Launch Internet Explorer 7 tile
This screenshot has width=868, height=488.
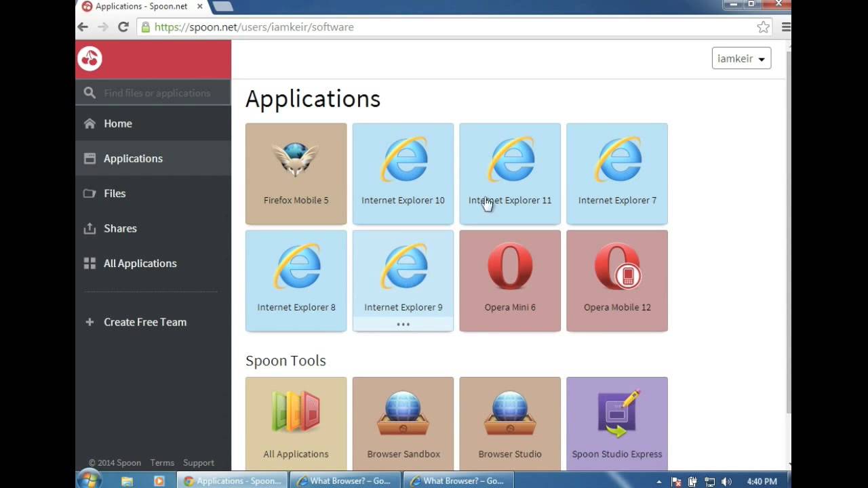click(617, 174)
